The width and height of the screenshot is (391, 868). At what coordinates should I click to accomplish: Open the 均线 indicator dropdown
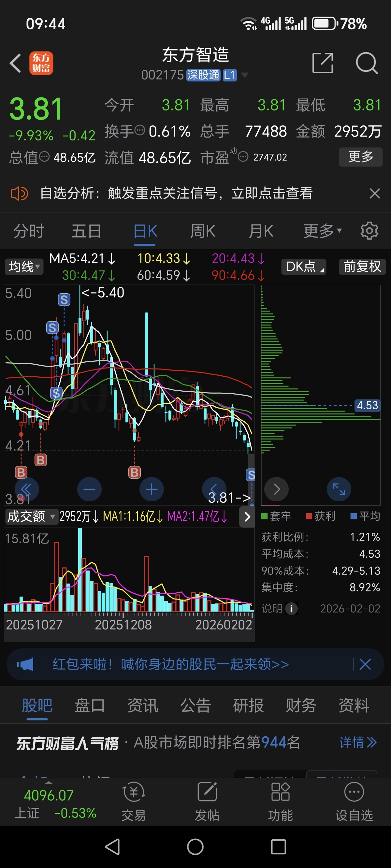pyautogui.click(x=24, y=267)
